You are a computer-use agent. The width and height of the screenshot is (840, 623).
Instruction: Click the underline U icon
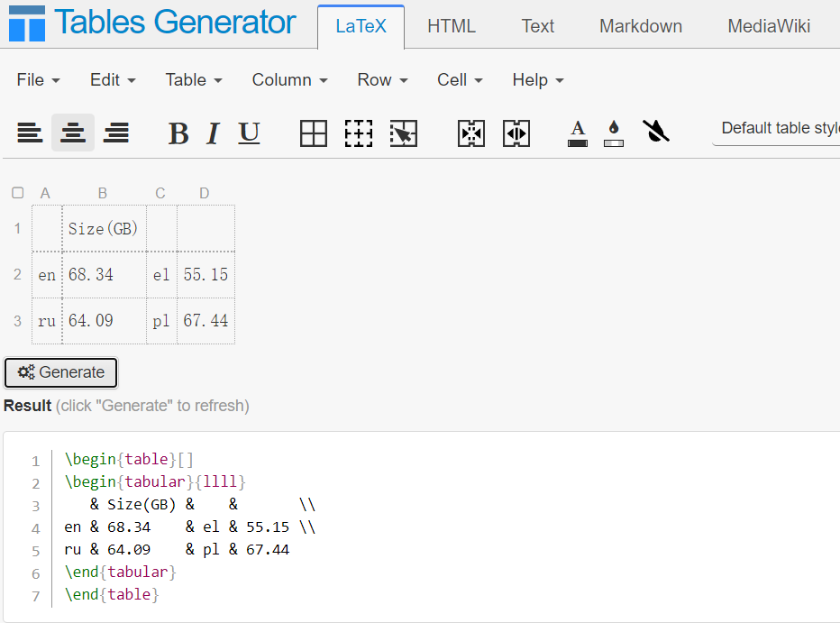[249, 133]
